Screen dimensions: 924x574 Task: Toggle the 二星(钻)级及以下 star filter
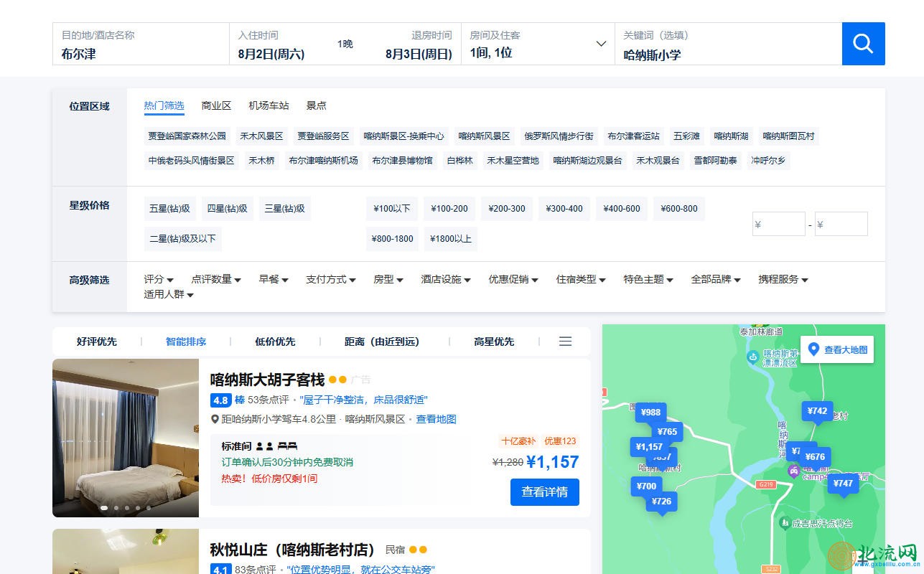pos(183,239)
